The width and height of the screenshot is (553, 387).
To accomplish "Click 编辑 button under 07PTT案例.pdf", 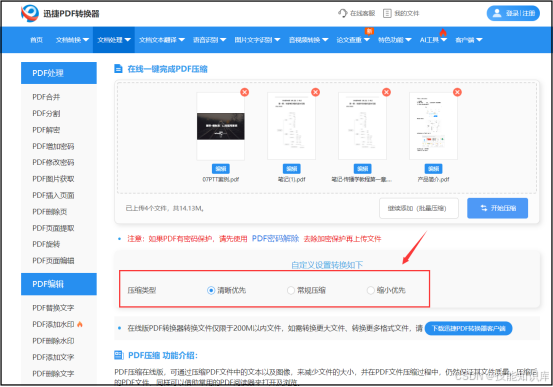I will (221, 169).
